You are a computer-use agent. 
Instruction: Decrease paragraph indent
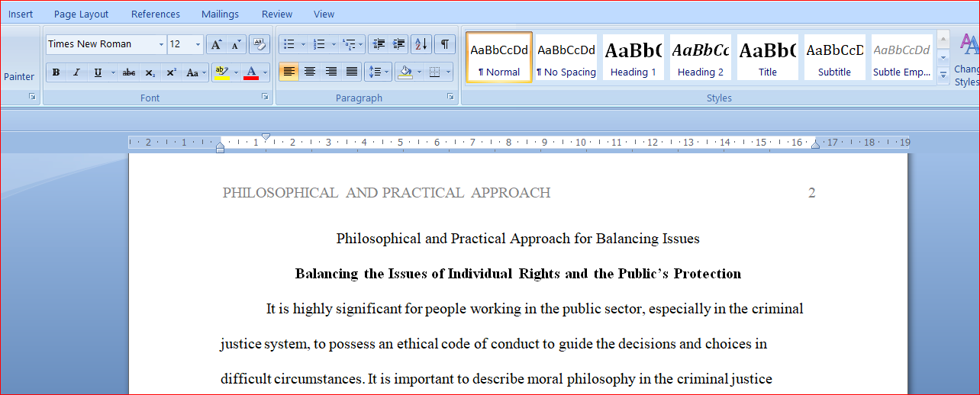tap(379, 44)
